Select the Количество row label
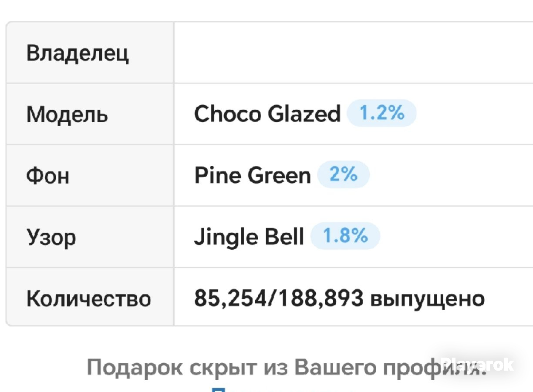Screen dimensions: 533x392 88,299
